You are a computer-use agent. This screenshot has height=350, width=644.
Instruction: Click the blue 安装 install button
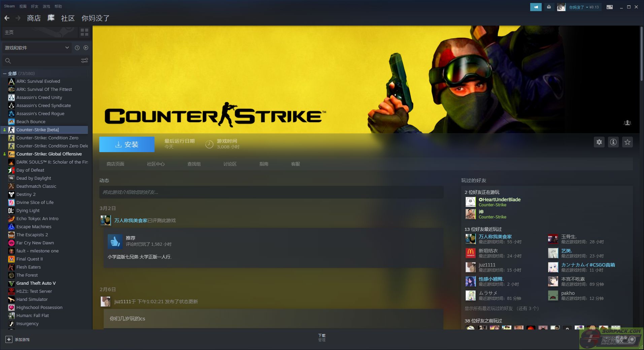(x=127, y=144)
